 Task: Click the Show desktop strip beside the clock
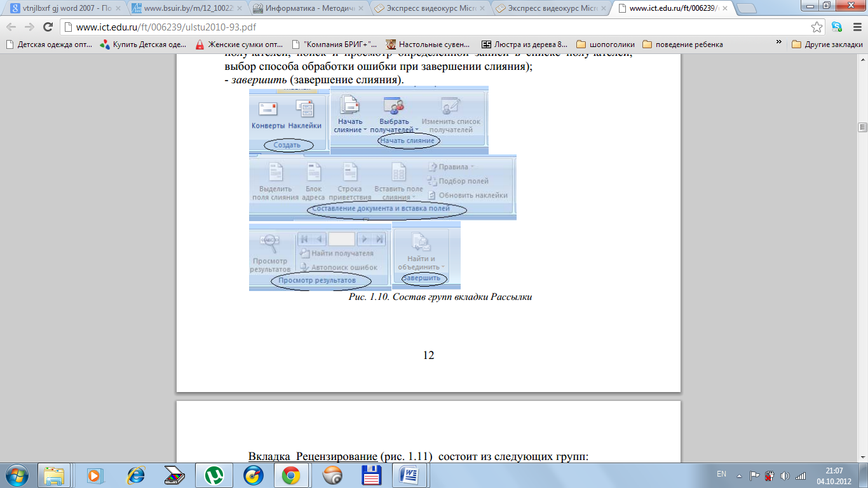click(864, 475)
